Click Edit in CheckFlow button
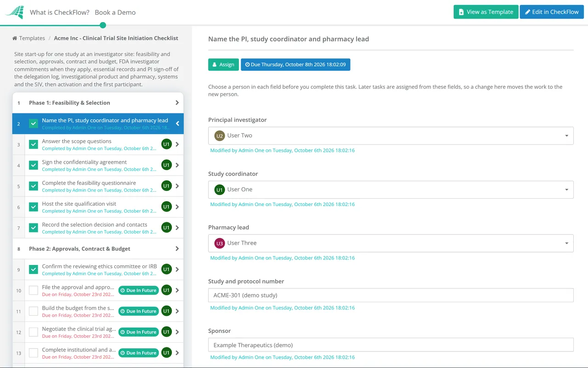 coord(552,12)
